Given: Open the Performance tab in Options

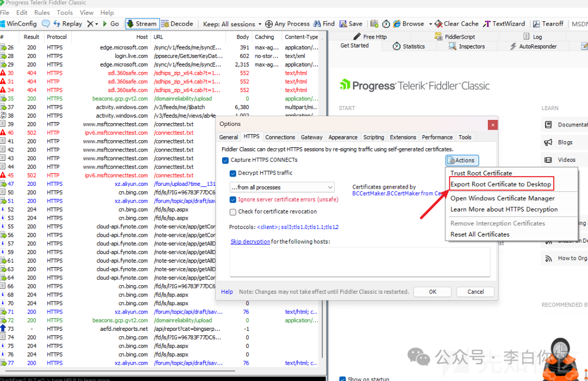Looking at the screenshot, I should point(437,137).
